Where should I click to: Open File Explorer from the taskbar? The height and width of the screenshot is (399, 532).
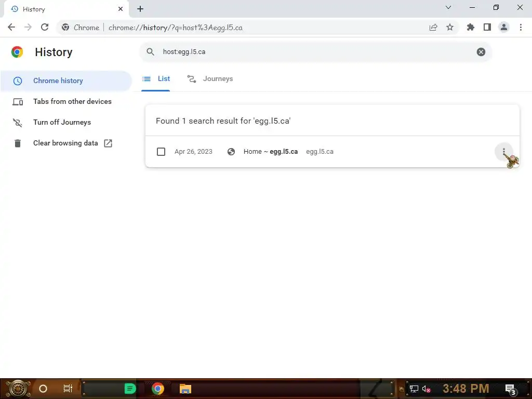coord(185,389)
